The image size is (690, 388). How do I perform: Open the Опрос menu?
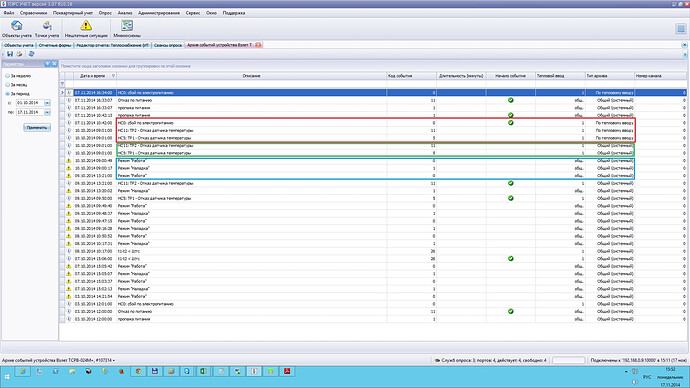105,13
